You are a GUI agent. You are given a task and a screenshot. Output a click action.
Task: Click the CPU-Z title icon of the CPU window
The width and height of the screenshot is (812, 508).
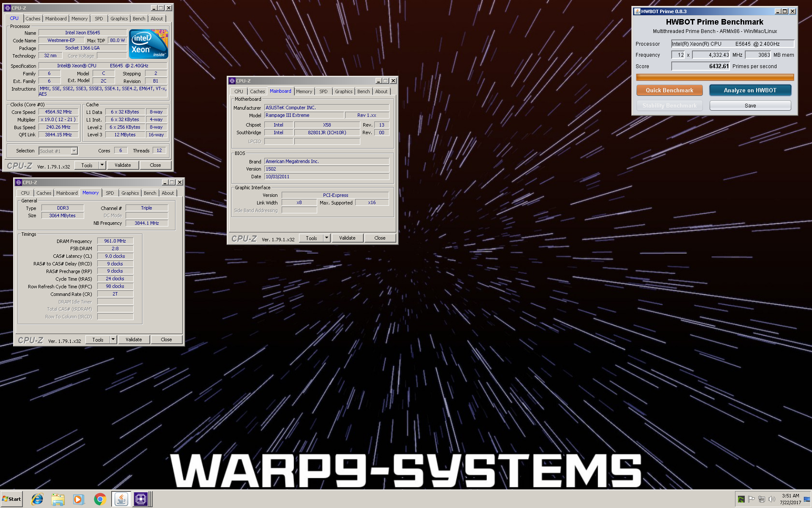[x=7, y=8]
